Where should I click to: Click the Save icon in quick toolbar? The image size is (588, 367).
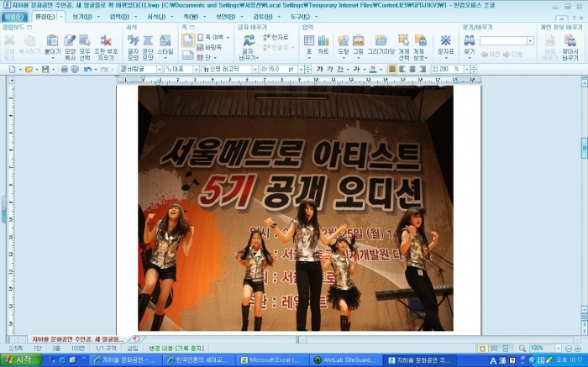tap(45, 70)
